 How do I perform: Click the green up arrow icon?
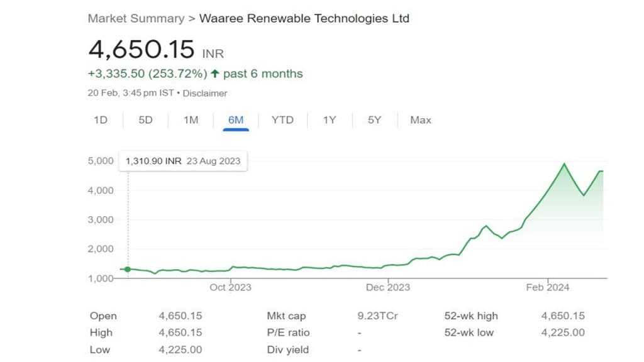click(x=215, y=74)
